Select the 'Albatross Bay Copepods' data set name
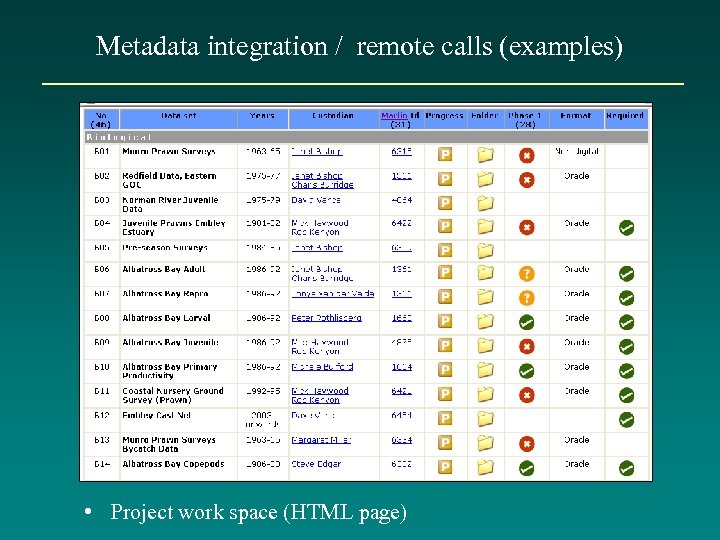 (173, 464)
